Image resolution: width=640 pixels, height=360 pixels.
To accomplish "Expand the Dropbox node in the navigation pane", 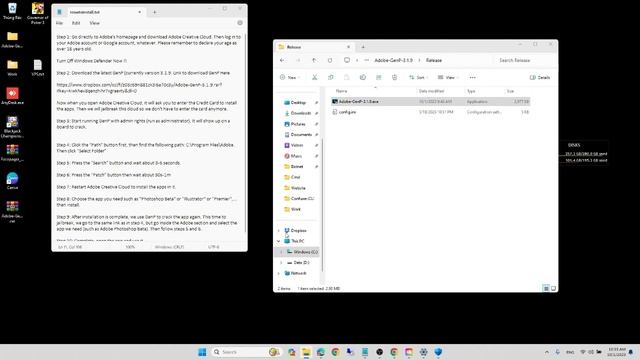I will 279,231.
